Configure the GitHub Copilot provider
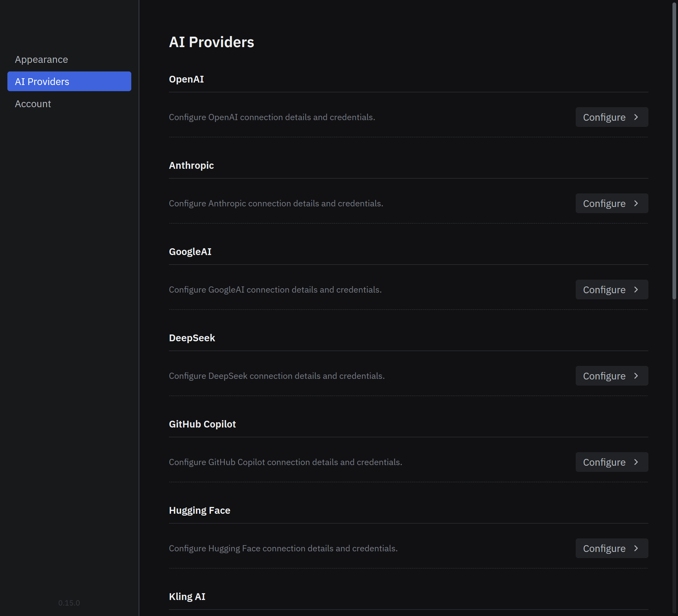The height and width of the screenshot is (616, 678). pos(612,462)
